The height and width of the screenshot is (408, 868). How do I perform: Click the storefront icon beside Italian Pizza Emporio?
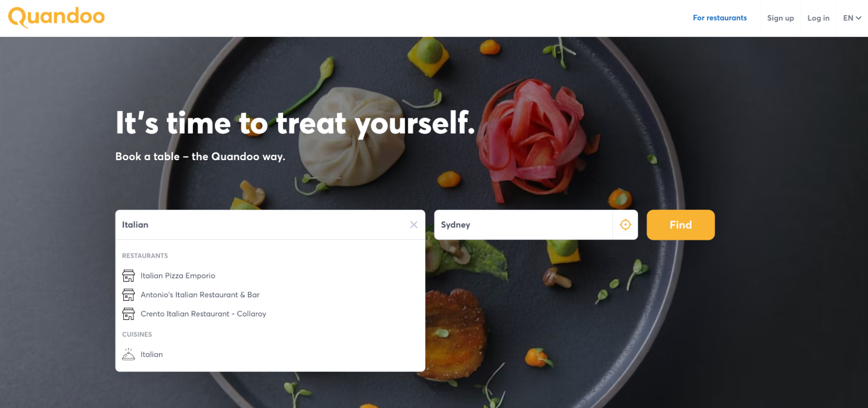tap(129, 275)
